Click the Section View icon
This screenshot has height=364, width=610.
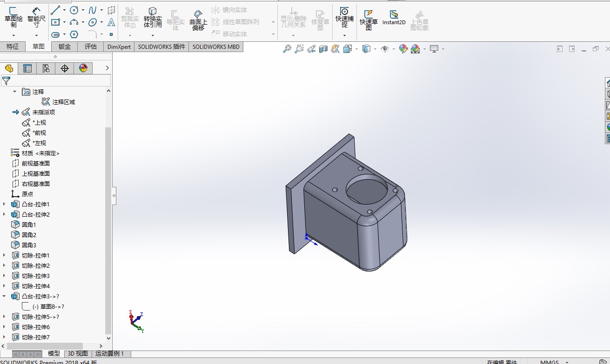pos(323,49)
